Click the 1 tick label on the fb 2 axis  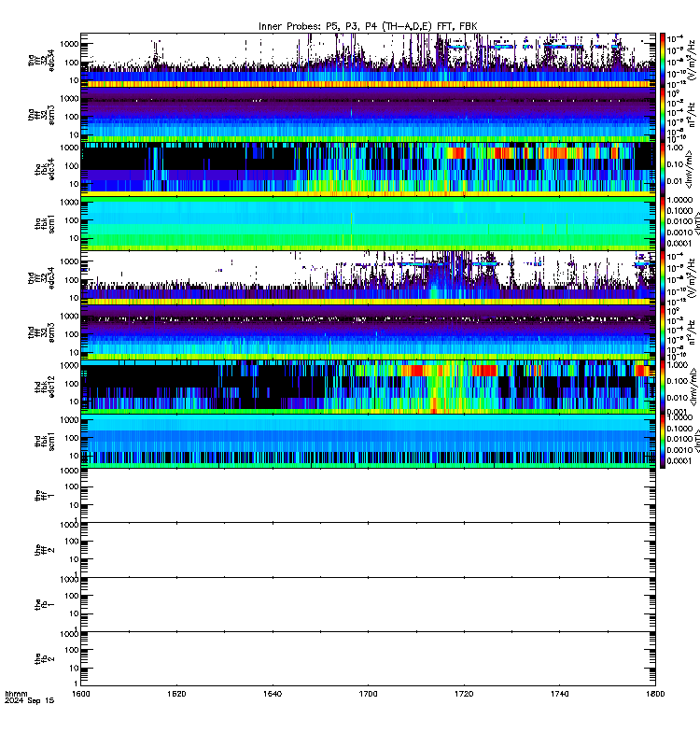(77, 684)
